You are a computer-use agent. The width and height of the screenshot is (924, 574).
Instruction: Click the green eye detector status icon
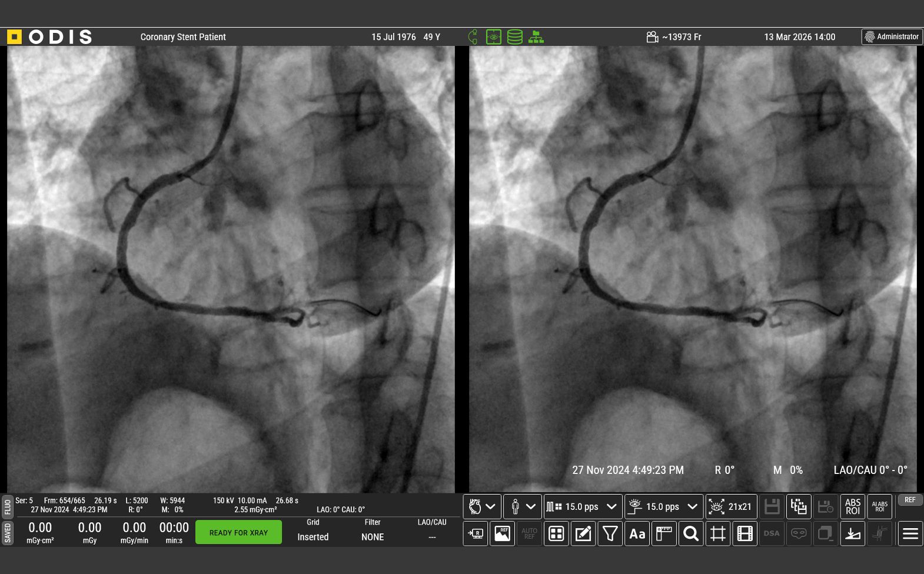coord(494,37)
